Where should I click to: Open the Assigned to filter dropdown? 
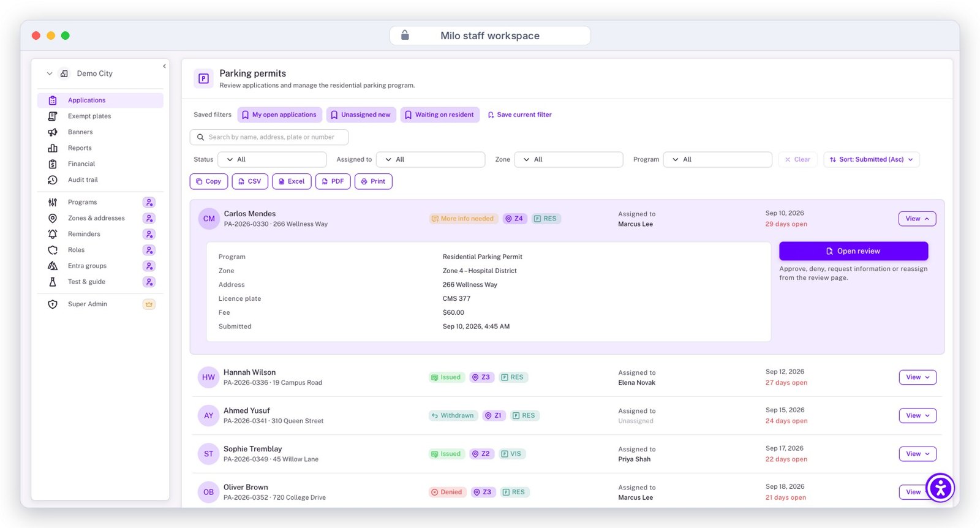[431, 159]
